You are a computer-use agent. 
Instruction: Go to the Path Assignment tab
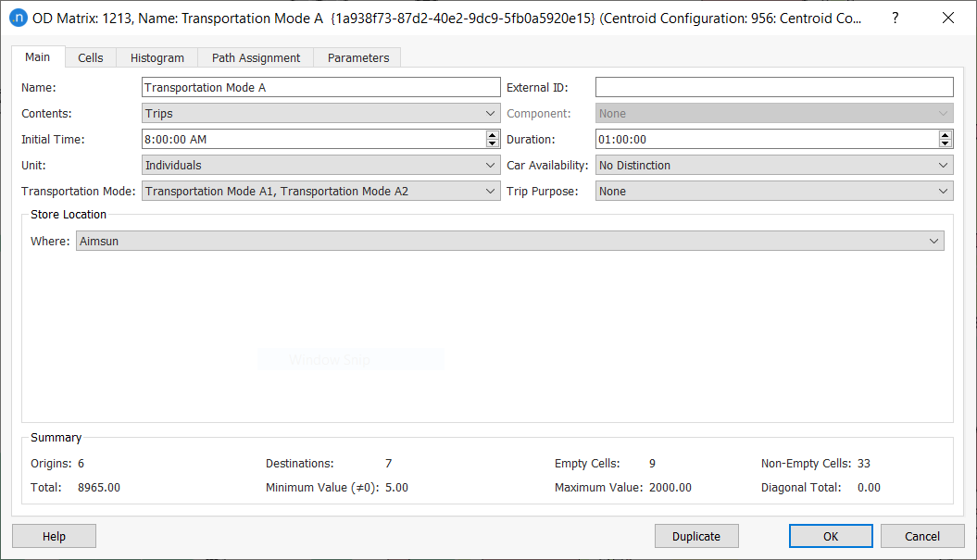click(x=256, y=57)
